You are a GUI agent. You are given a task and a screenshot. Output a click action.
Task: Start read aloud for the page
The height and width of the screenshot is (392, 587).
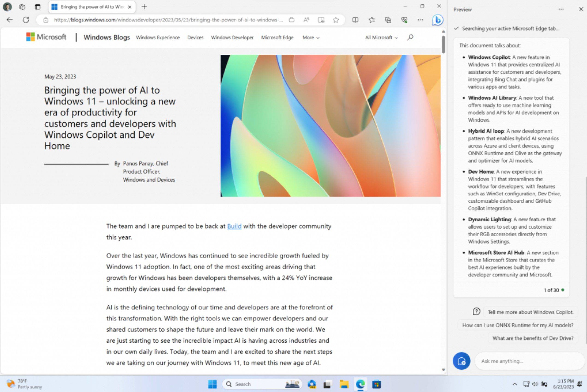coord(306,20)
